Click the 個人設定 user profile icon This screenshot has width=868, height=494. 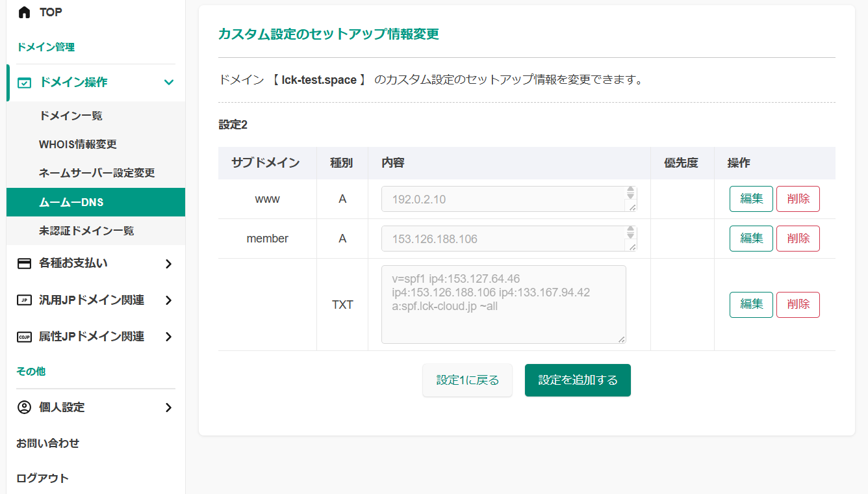(24, 408)
